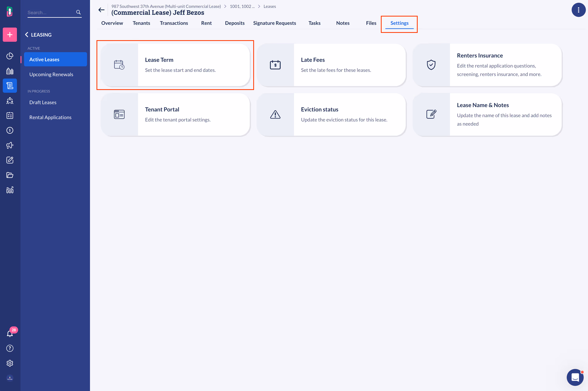Open Draft Leases in sidebar
Screen dimensions: 588x391
[x=43, y=102]
